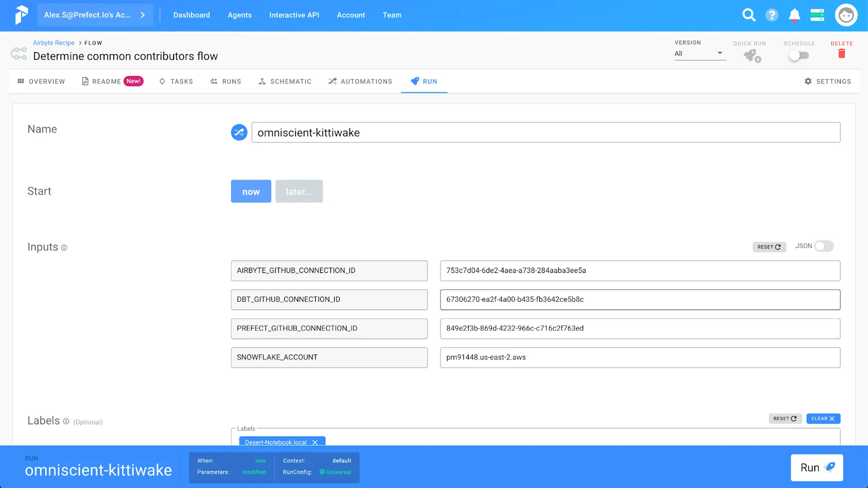The width and height of the screenshot is (868, 488).
Task: Click the Run button with rocket
Action: [817, 468]
